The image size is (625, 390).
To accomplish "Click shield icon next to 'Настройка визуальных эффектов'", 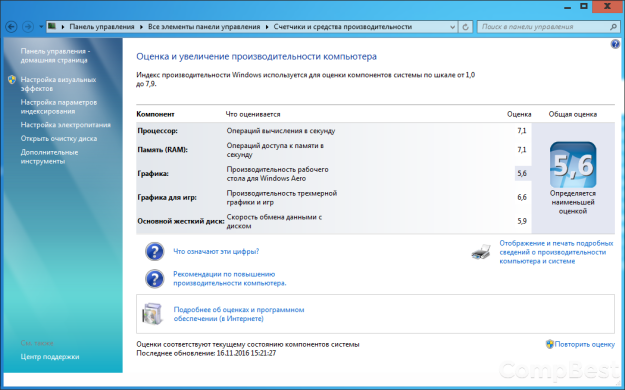I will pyautogui.click(x=12, y=80).
